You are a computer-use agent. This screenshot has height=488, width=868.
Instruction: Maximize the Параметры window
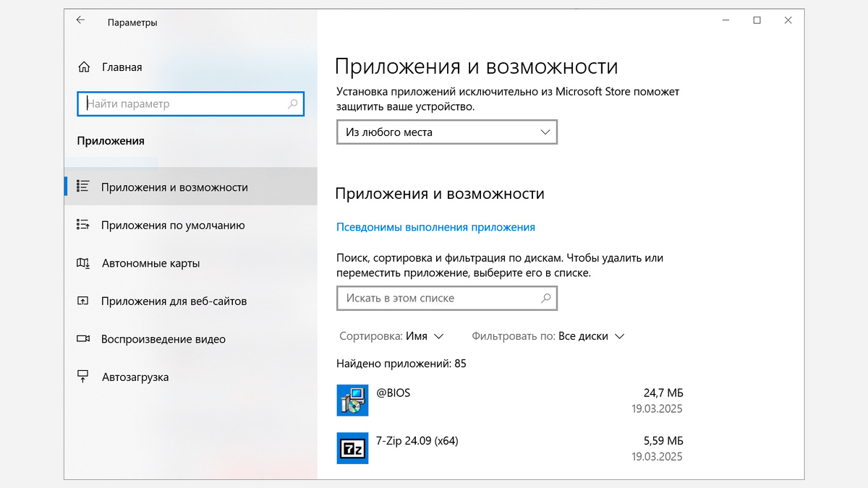click(757, 21)
